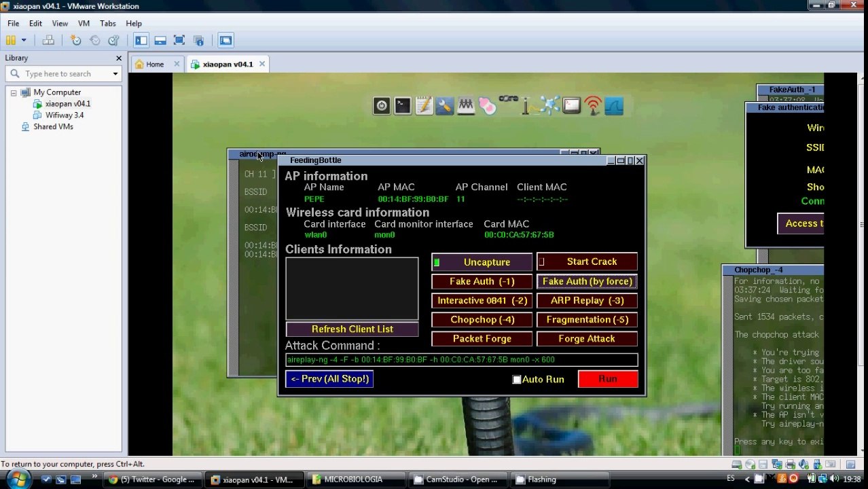Image resolution: width=868 pixels, height=489 pixels.
Task: Enable the Auto Run checkbox
Action: [517, 380]
